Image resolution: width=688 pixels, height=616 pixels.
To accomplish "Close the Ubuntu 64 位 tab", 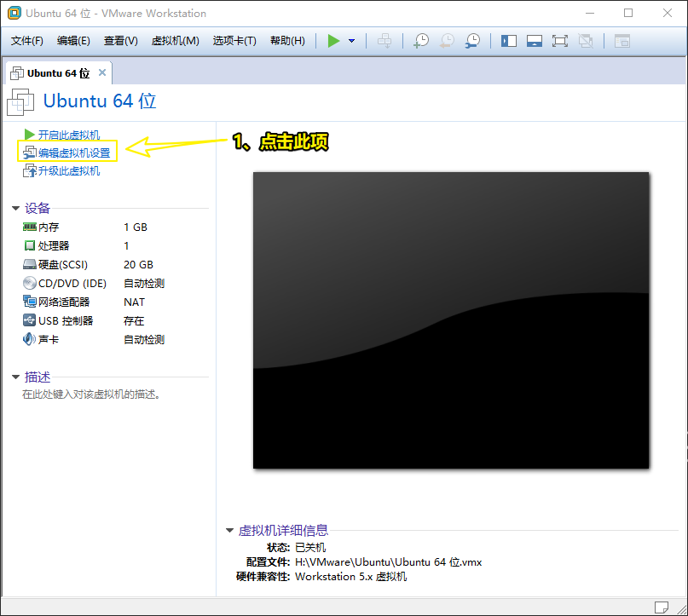I will click(102, 72).
